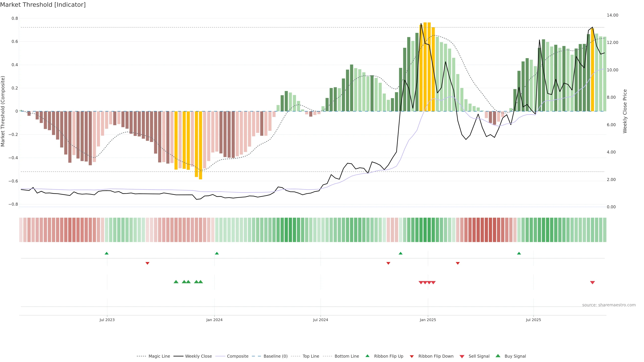Click the Ribbon Flip Up marker near Jul 2023
Screen dimensions: 644x362
pyautogui.click(x=106, y=253)
